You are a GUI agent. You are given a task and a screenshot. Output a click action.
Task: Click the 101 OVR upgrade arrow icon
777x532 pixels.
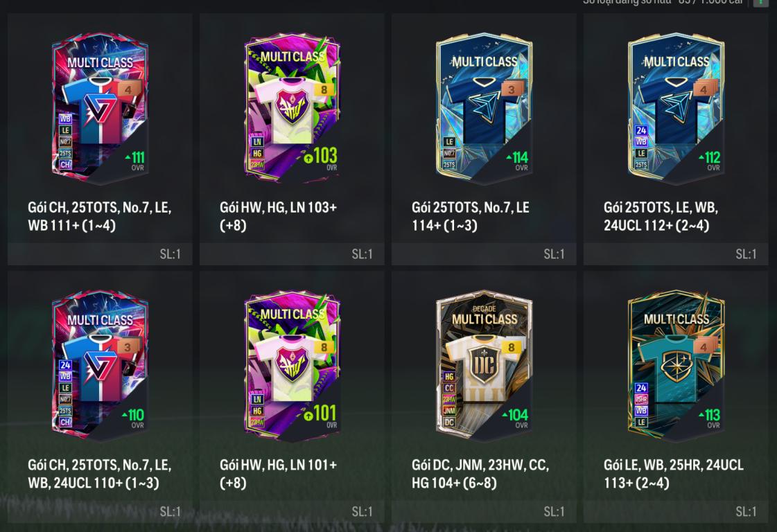tap(308, 415)
